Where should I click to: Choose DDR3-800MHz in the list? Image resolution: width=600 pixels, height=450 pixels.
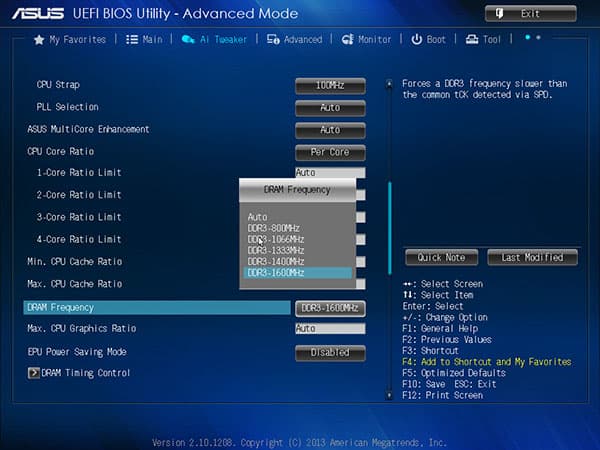[x=274, y=228]
